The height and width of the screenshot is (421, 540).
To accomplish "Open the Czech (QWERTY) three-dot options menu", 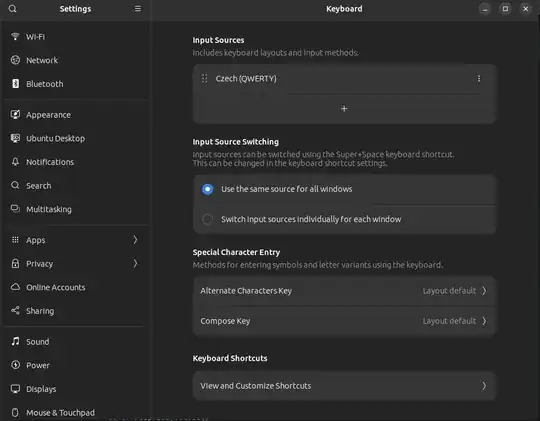I will pos(479,79).
